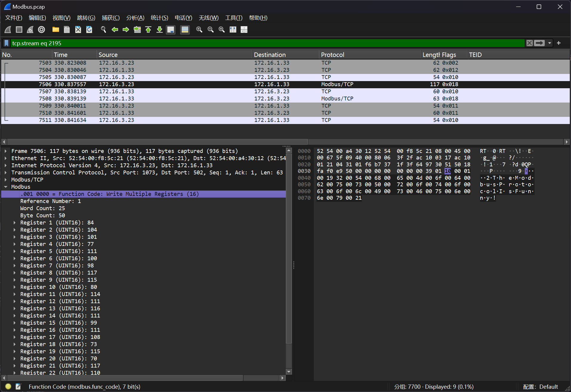Reload the capture file icon

pyautogui.click(x=89, y=30)
